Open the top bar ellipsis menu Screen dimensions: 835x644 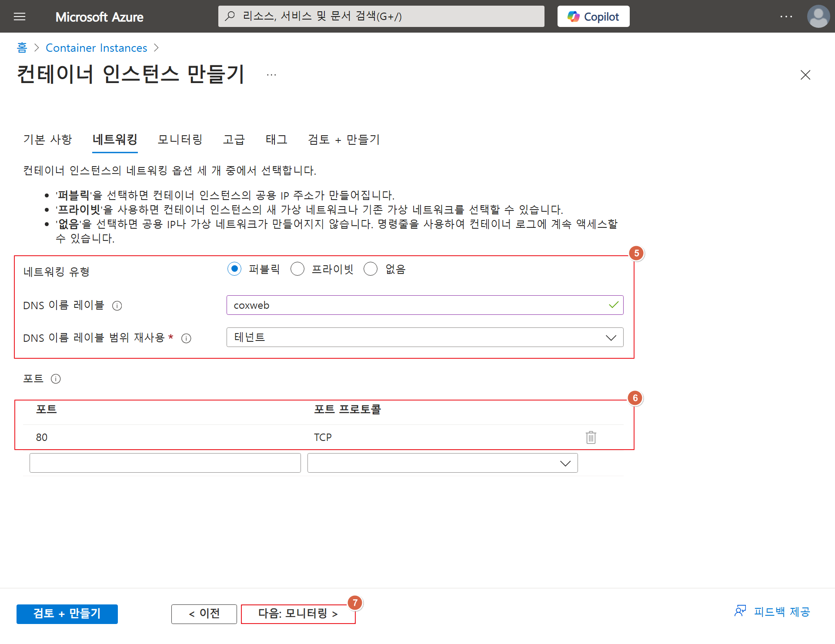coord(786,17)
